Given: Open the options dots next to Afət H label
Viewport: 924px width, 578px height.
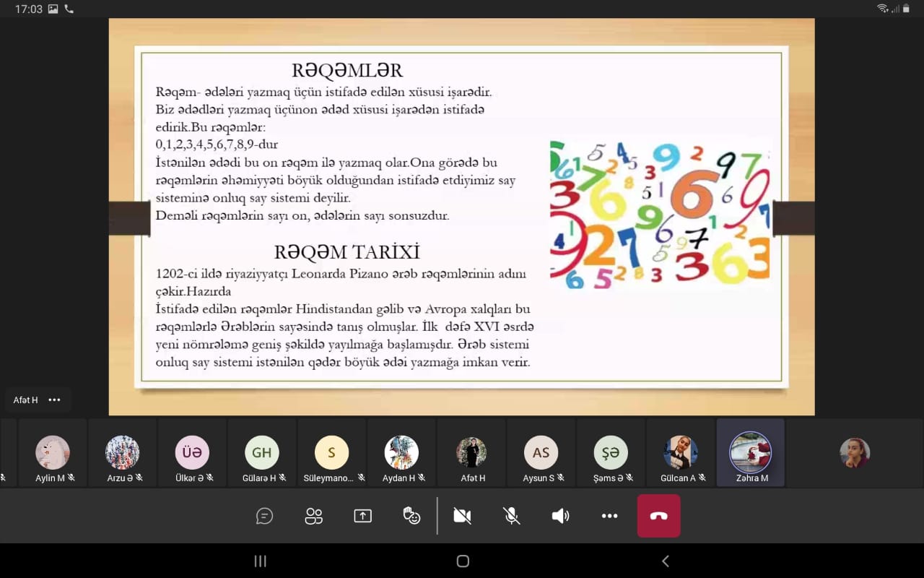Looking at the screenshot, I should click(54, 400).
